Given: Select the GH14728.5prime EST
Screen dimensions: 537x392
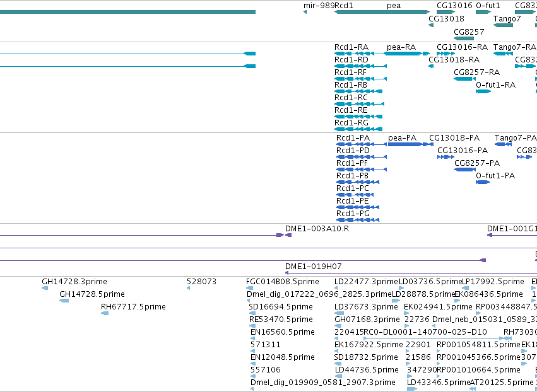Looking at the screenshot, I should [x=64, y=301].
